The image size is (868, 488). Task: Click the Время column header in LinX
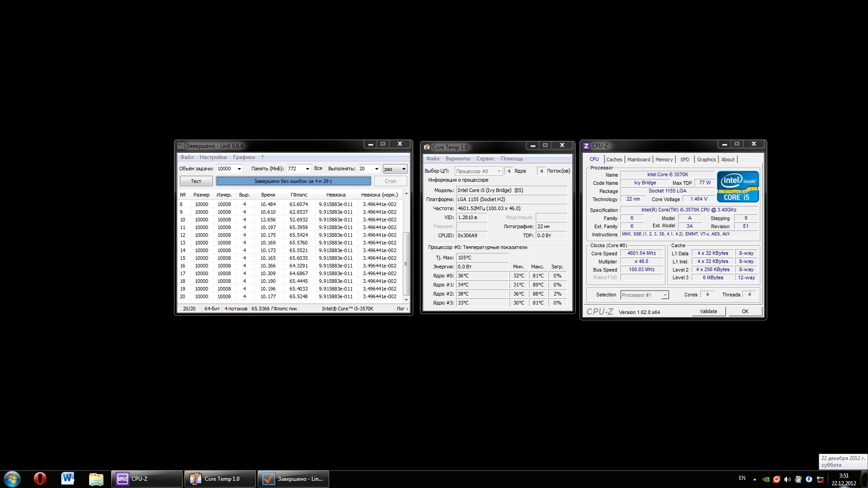click(x=268, y=195)
